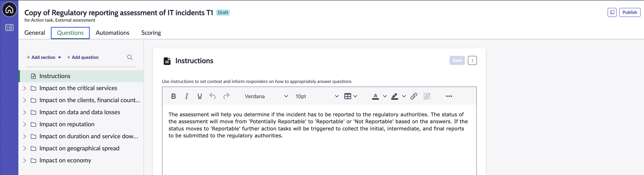Viewport: 644px width, 175px height.
Task: Open highlight color picker arrow
Action: click(404, 96)
